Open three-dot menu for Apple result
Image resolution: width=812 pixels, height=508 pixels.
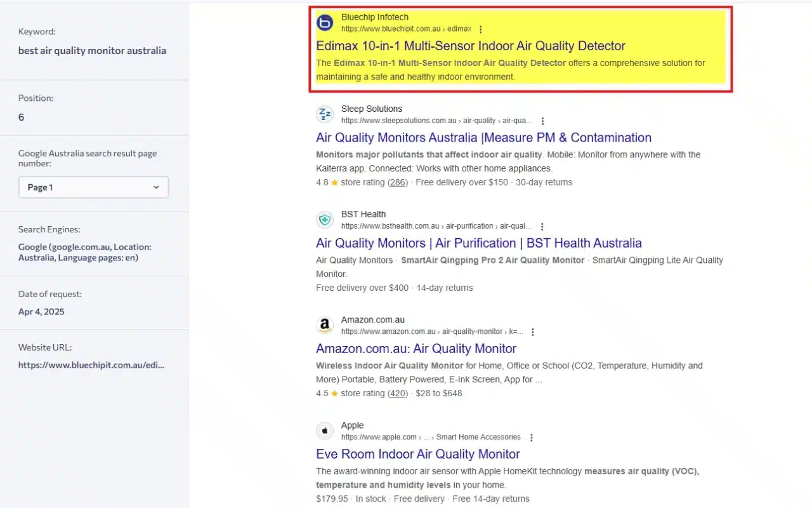[x=532, y=438]
